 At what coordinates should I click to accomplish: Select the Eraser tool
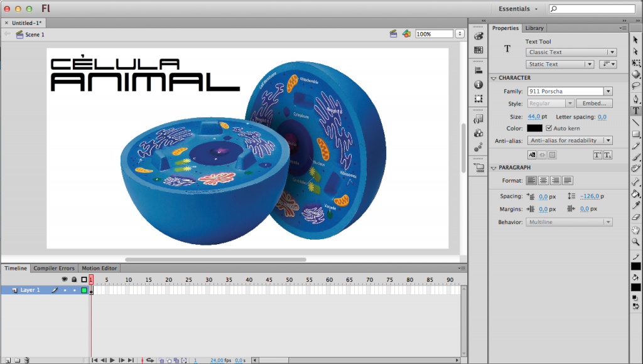point(636,217)
